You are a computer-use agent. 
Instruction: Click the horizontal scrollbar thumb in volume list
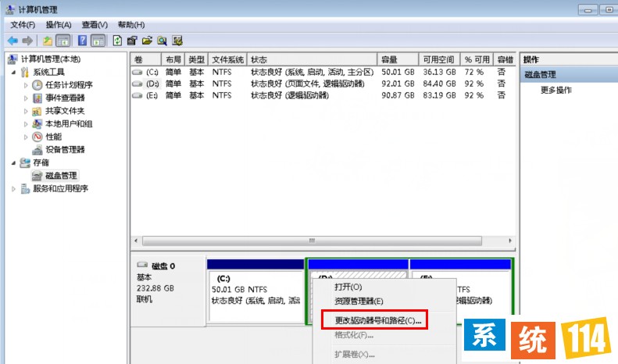(x=312, y=241)
